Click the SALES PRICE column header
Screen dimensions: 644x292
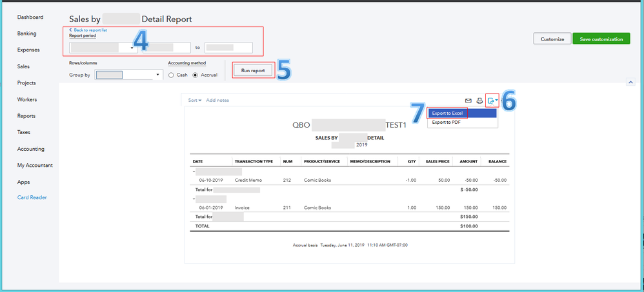point(438,162)
